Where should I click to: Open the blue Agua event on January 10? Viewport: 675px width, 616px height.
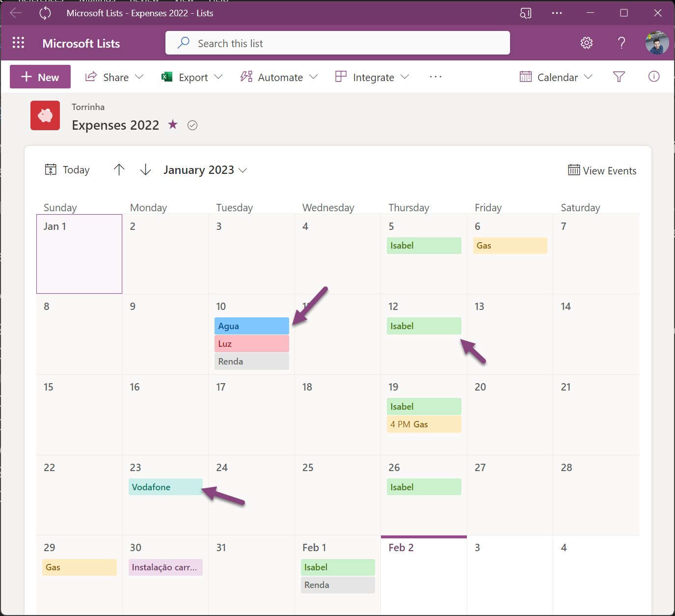coord(251,326)
